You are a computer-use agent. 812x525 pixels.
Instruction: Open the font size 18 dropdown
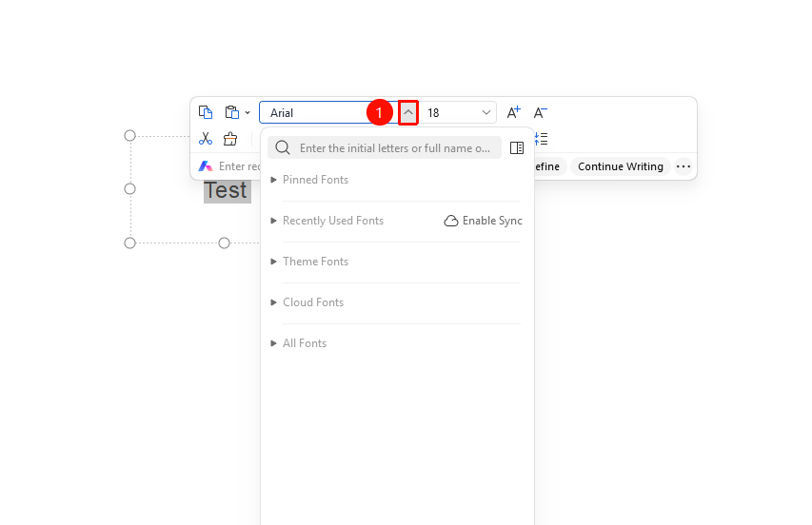click(x=485, y=112)
